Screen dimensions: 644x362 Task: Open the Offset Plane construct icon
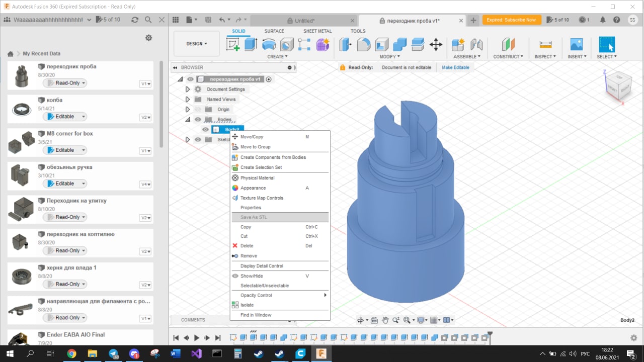pyautogui.click(x=508, y=45)
